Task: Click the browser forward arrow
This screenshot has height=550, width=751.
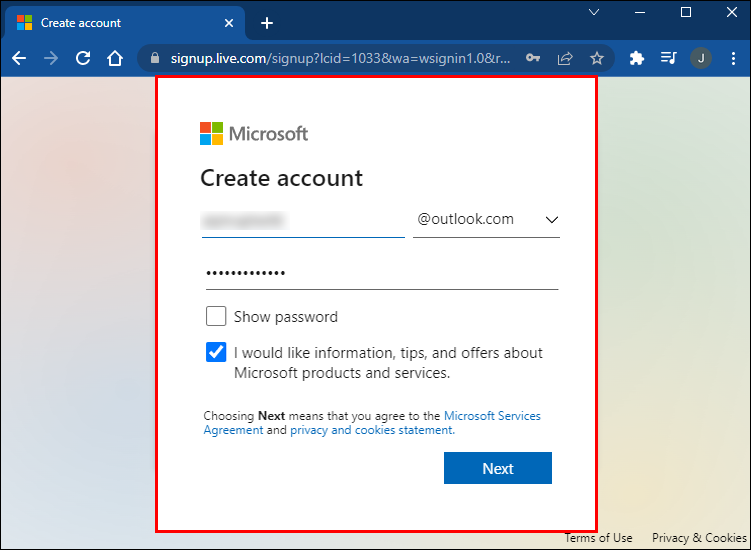Action: (51, 58)
